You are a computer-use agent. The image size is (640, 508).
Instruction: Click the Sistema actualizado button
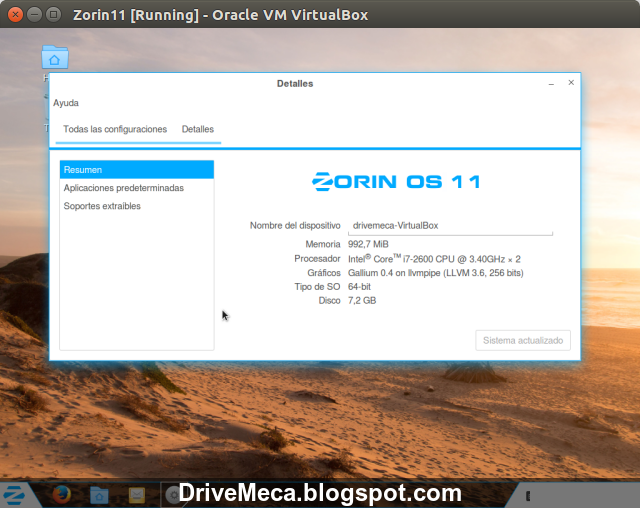[x=523, y=340]
